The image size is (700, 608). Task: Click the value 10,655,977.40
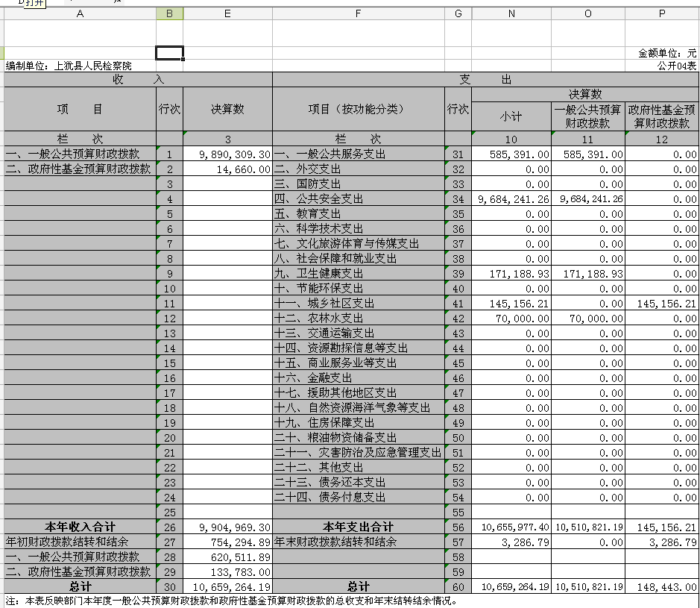(x=515, y=527)
